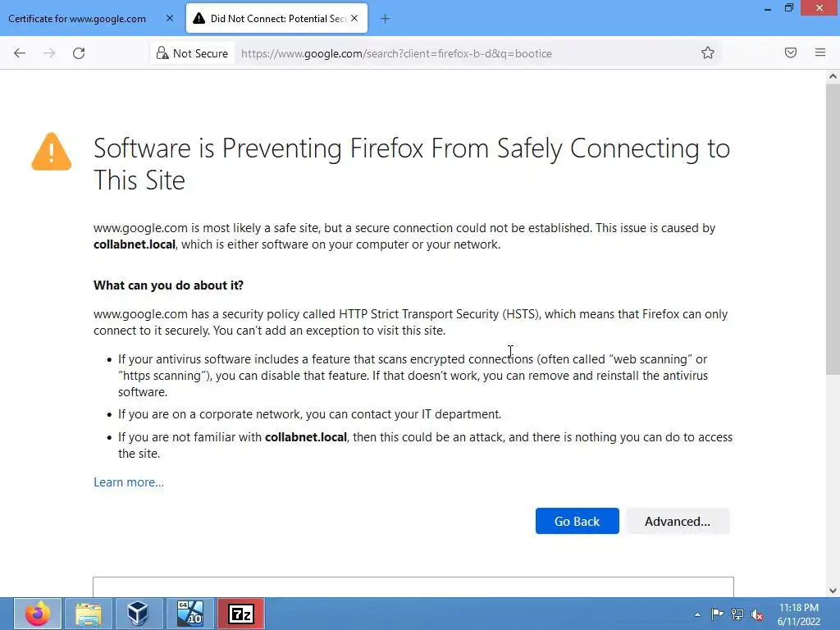Select the Did Not Connect: Potential Security tab

[277, 19]
